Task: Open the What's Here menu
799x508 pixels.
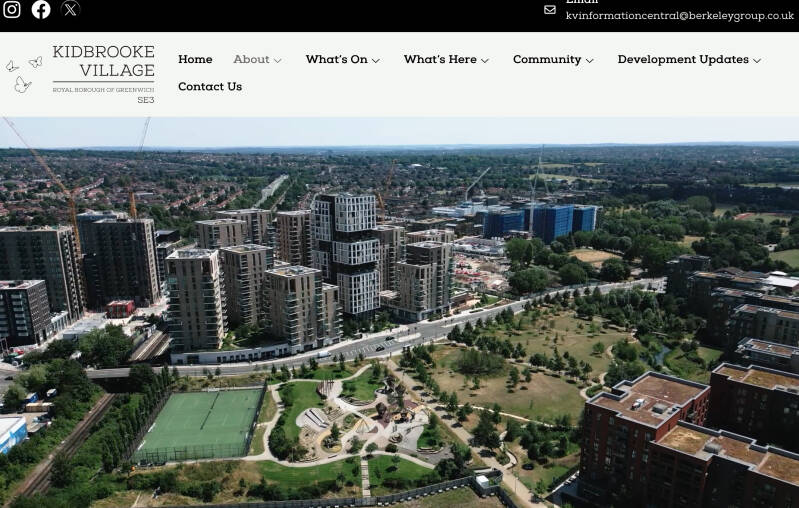Action: click(440, 59)
